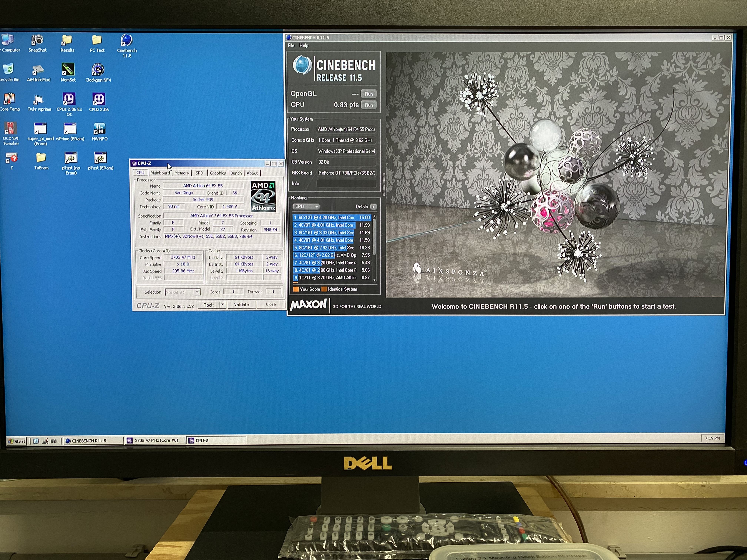Image resolution: width=747 pixels, height=560 pixels.
Task: Open the CPU ranking type dropdown in Cinebench
Action: click(306, 206)
